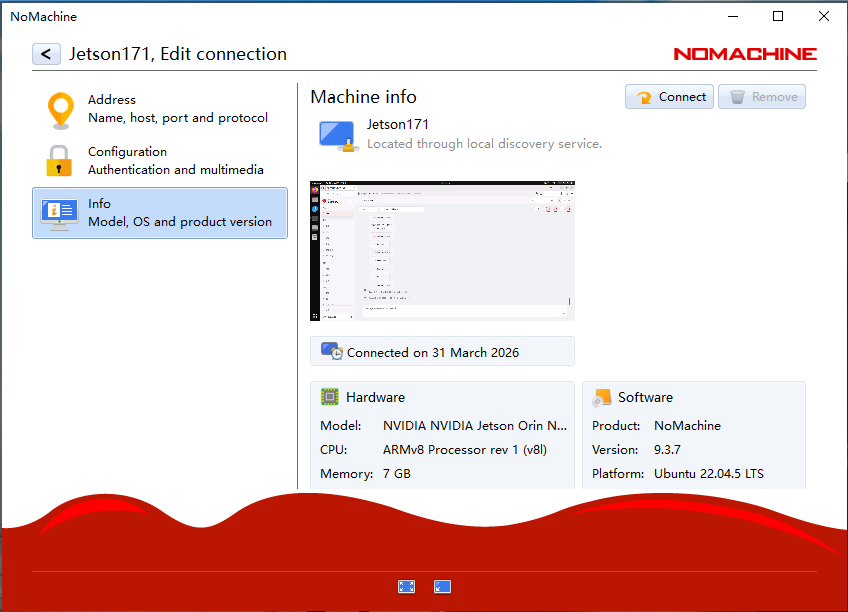Viewport: 848px width, 612px height.
Task: Click the 'Hardware' heading text
Action: [x=375, y=397]
